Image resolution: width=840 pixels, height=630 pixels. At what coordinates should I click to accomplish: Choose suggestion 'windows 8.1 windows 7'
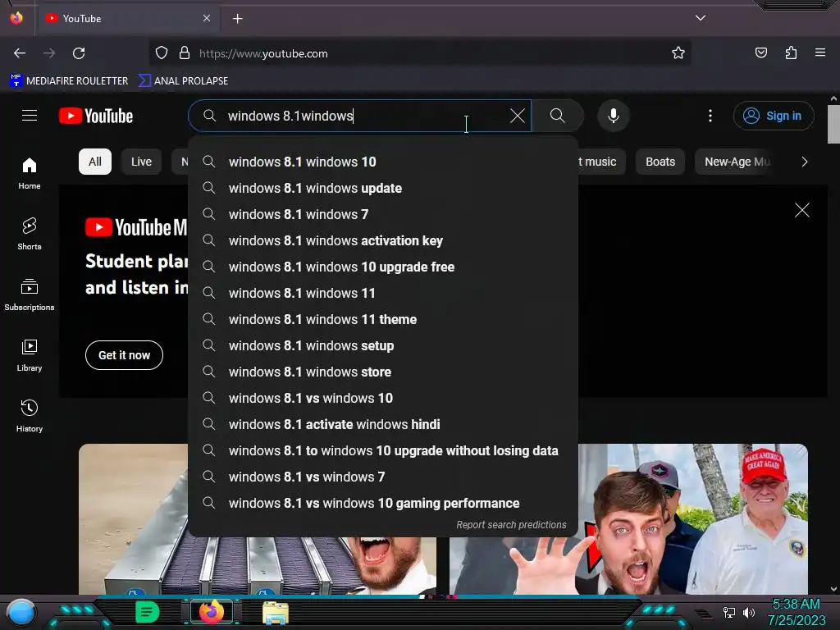(383, 214)
